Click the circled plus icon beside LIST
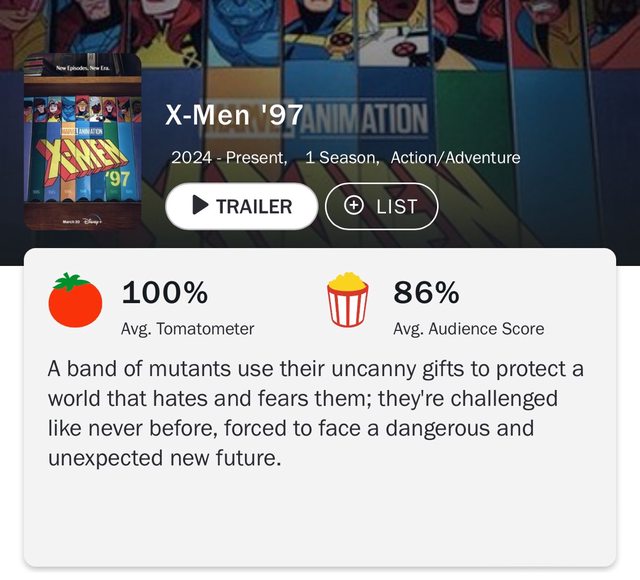This screenshot has width=640, height=580. click(x=354, y=206)
